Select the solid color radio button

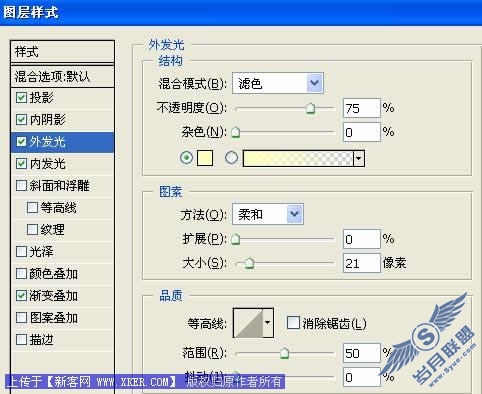point(187,158)
